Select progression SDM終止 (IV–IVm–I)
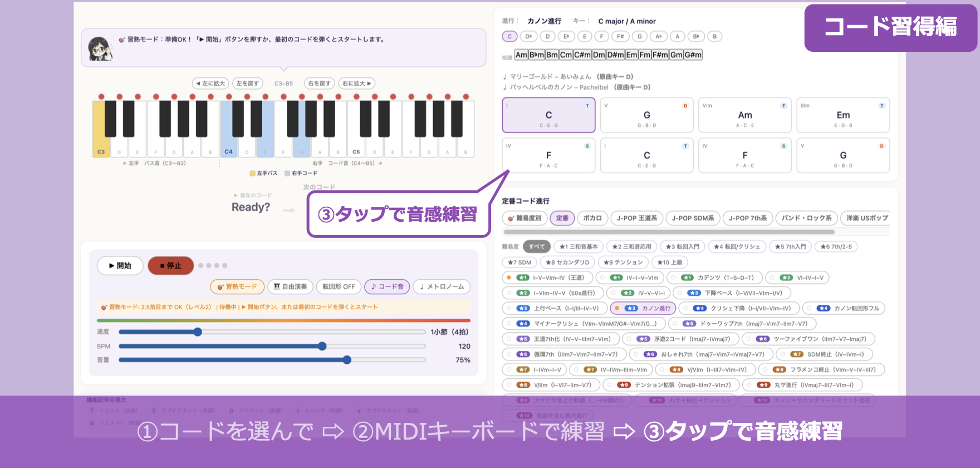Image resolution: width=980 pixels, height=468 pixels. (x=824, y=354)
